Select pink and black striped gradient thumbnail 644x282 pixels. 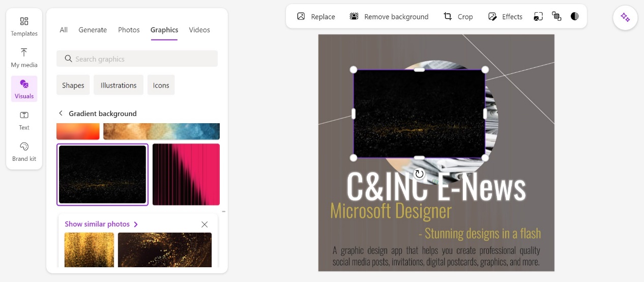click(x=186, y=175)
